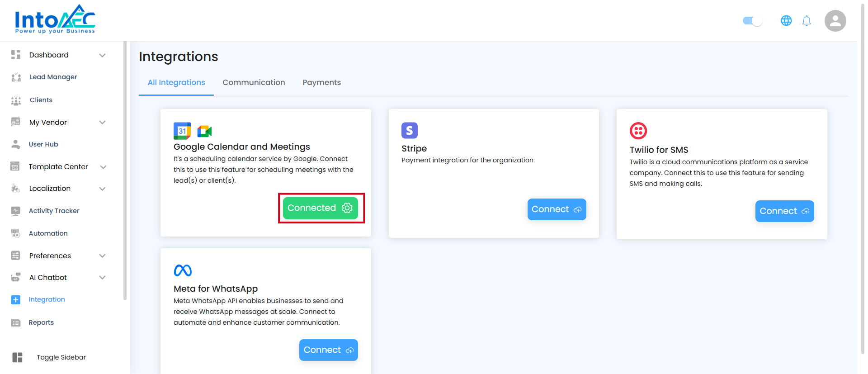This screenshot has height=374, width=868.
Task: Expand the My Vendor chevron
Action: tap(103, 122)
